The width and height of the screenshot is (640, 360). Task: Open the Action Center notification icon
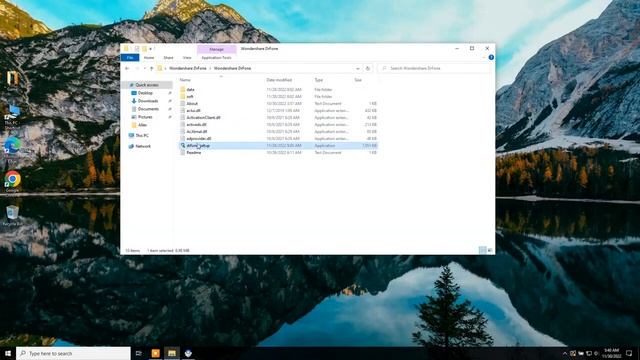(629, 353)
